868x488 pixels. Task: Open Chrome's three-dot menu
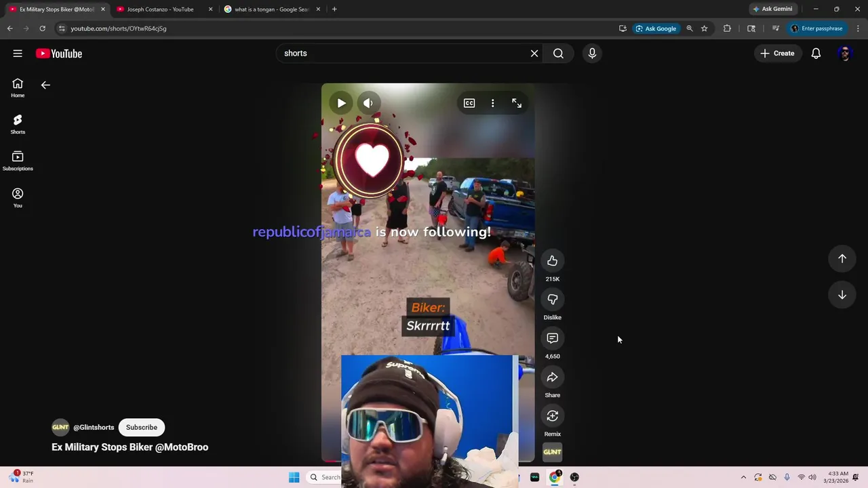pyautogui.click(x=859, y=28)
